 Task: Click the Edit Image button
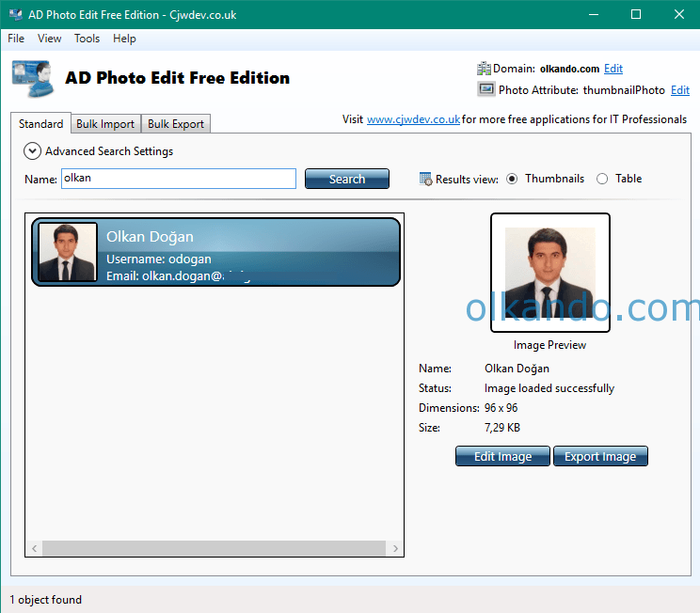click(x=502, y=456)
